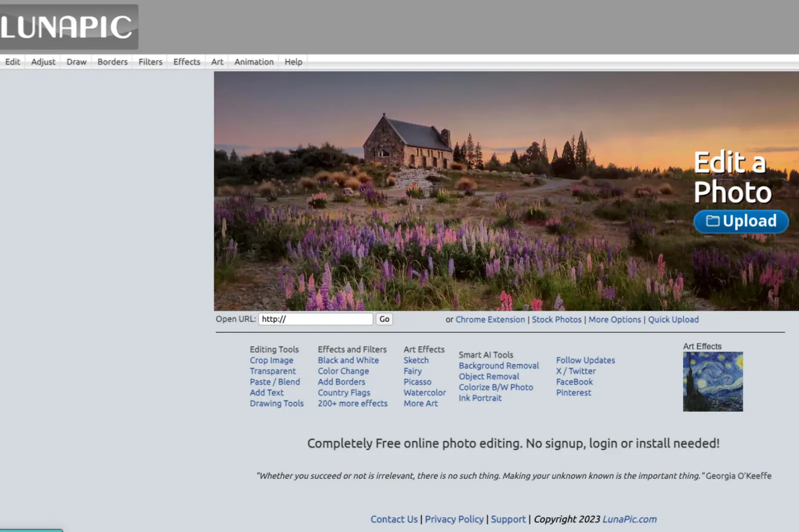Image resolution: width=799 pixels, height=532 pixels.
Task: Click the 'Art Effects' label above thumbnail
Action: point(702,346)
